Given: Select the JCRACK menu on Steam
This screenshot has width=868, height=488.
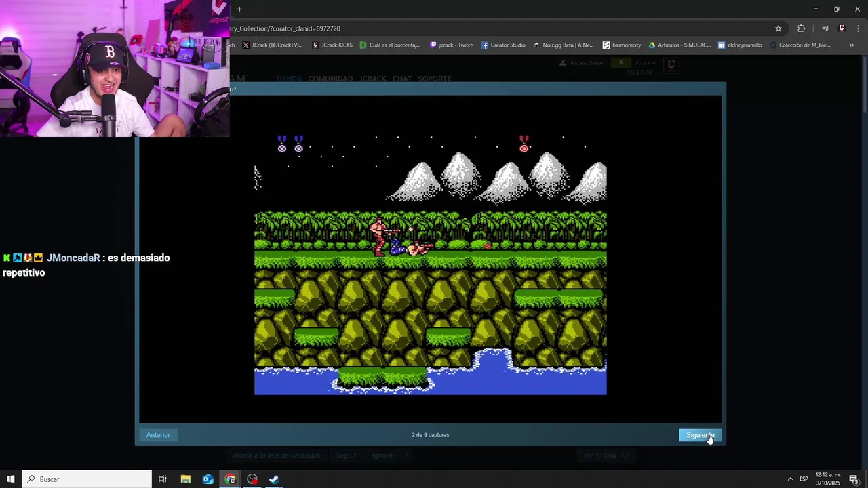Looking at the screenshot, I should (372, 79).
